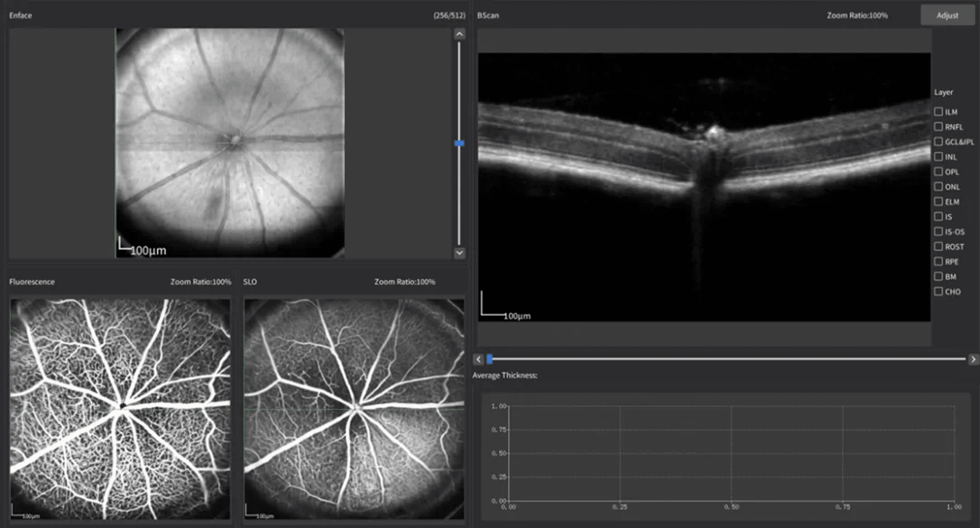980x528 pixels.
Task: Toggle the IS-OS layer checkbox
Action: tap(938, 231)
